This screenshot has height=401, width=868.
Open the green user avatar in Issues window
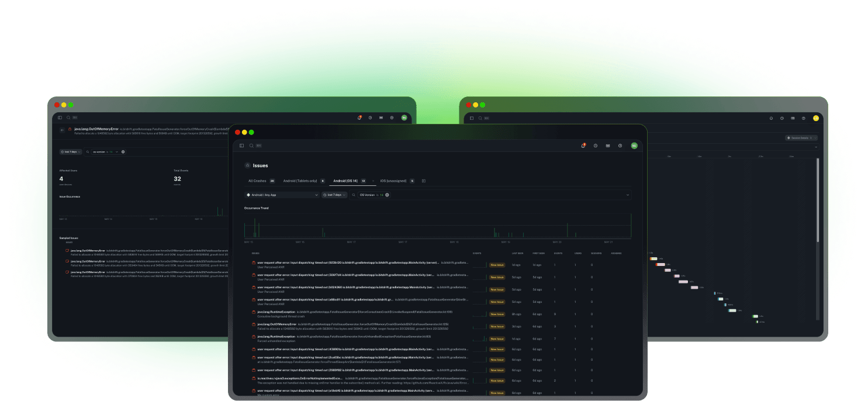coord(634,146)
